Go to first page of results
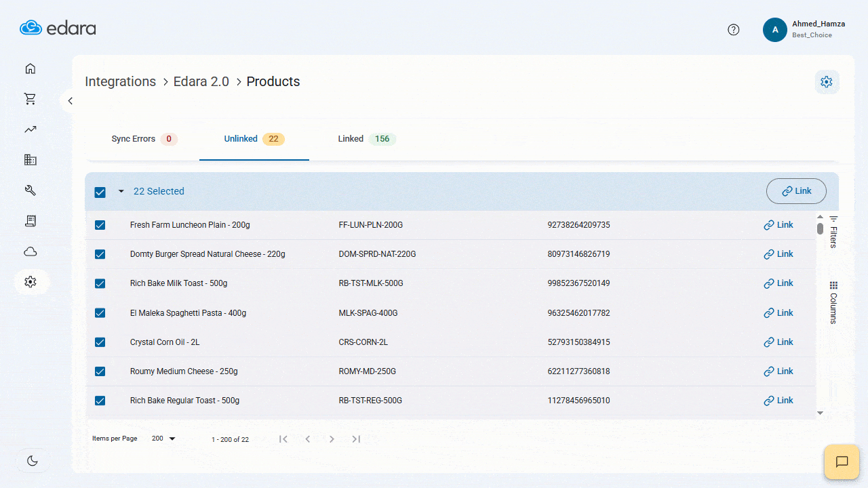Image resolution: width=868 pixels, height=488 pixels. coord(283,439)
